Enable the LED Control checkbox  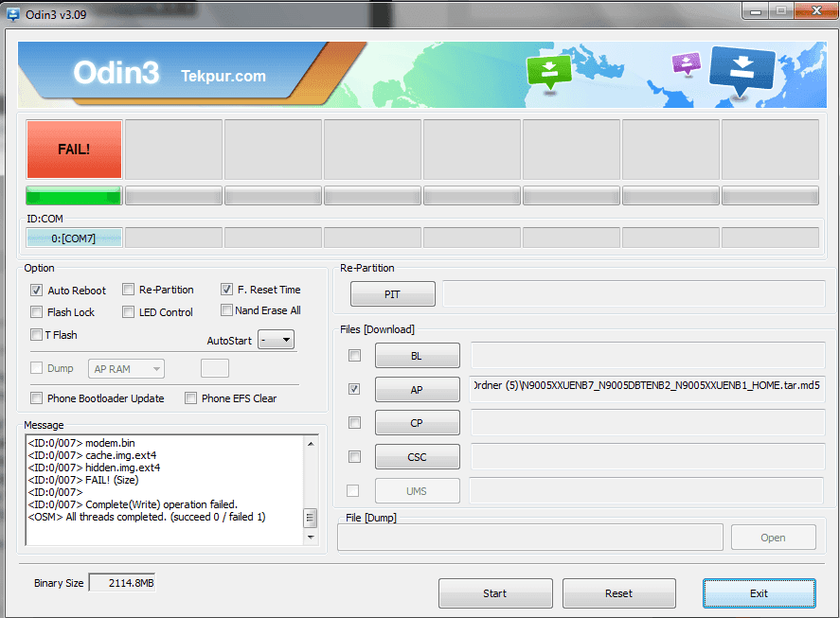(x=128, y=311)
